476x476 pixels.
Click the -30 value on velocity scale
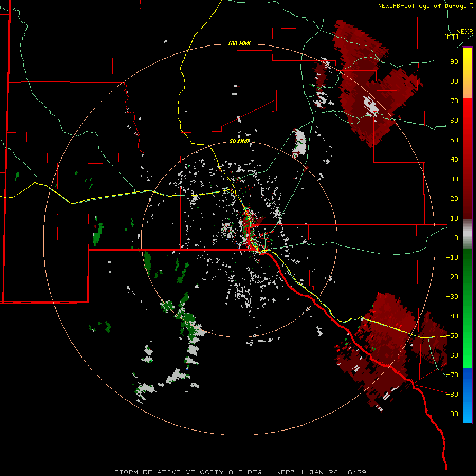(x=452, y=297)
